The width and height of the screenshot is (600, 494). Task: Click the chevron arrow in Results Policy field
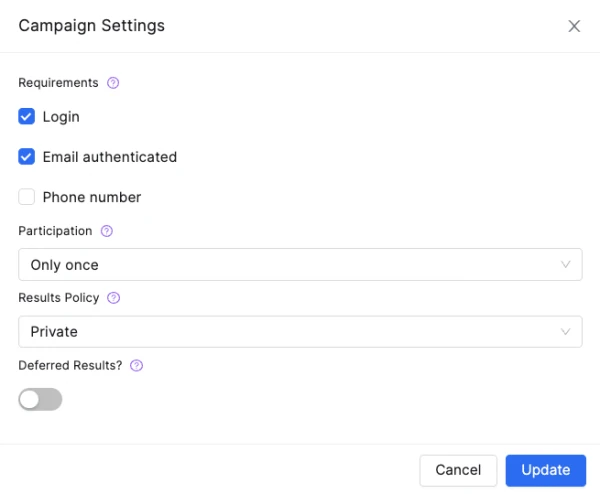[x=566, y=332]
